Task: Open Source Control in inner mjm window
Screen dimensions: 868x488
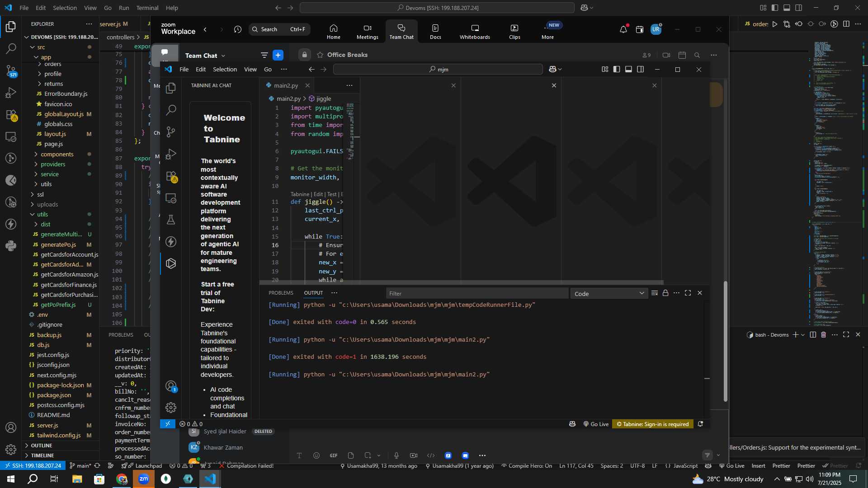Action: (171, 131)
